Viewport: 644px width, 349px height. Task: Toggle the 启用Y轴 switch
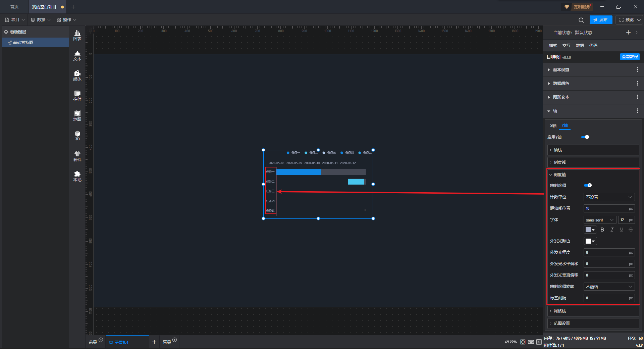pos(585,137)
